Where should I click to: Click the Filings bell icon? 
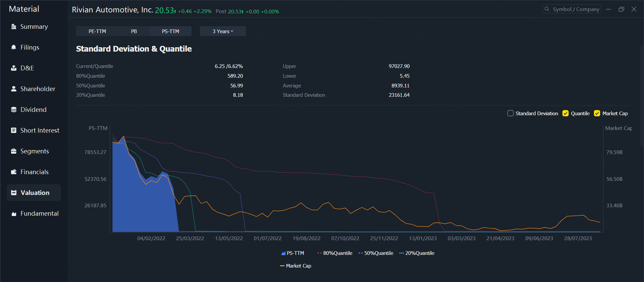(14, 47)
